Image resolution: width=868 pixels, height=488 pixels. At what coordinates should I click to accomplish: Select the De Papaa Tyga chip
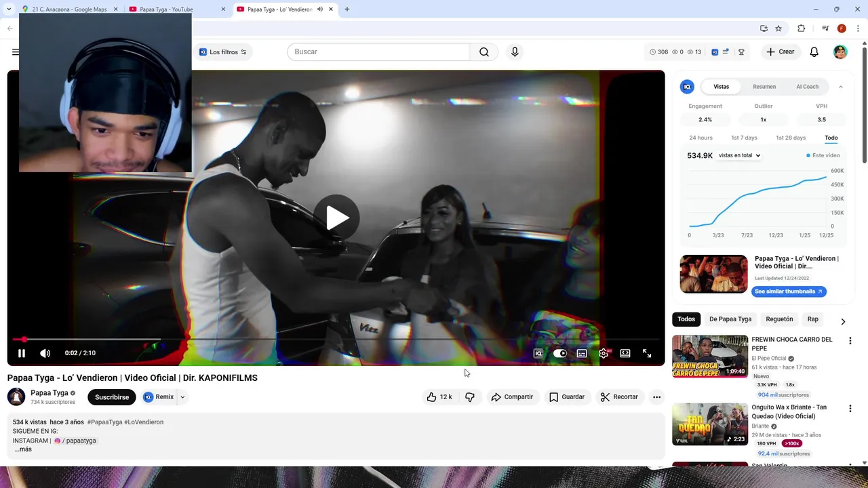coord(730,319)
